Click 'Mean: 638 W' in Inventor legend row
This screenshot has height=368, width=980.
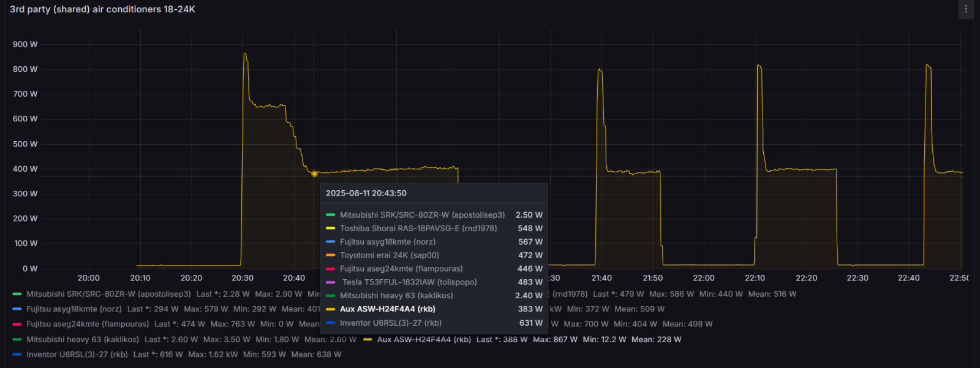316,355
